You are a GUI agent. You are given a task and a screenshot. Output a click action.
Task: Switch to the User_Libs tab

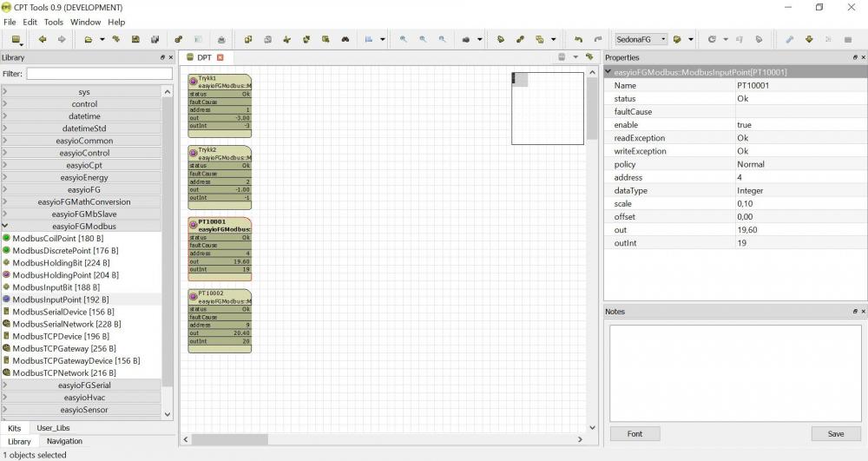click(53, 428)
